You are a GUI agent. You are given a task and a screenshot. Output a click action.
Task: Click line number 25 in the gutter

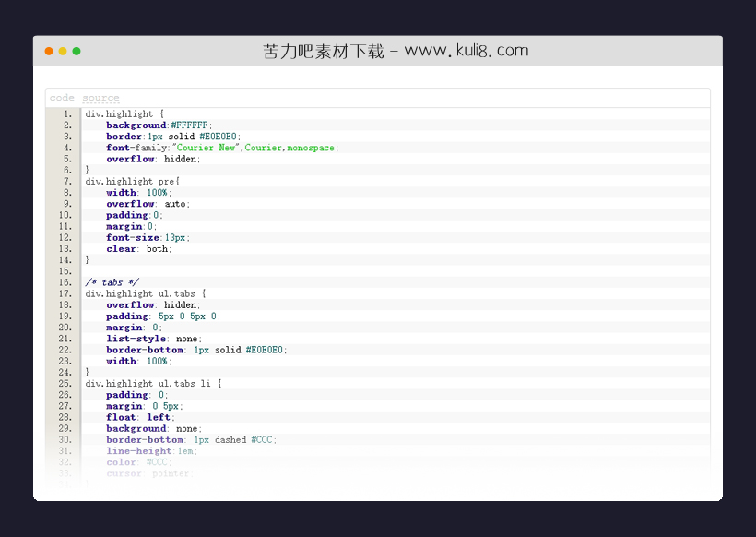click(x=65, y=384)
